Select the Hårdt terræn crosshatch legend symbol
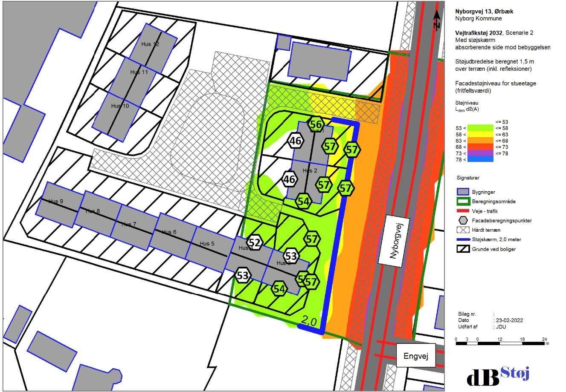The width and height of the screenshot is (566, 392). tap(463, 230)
